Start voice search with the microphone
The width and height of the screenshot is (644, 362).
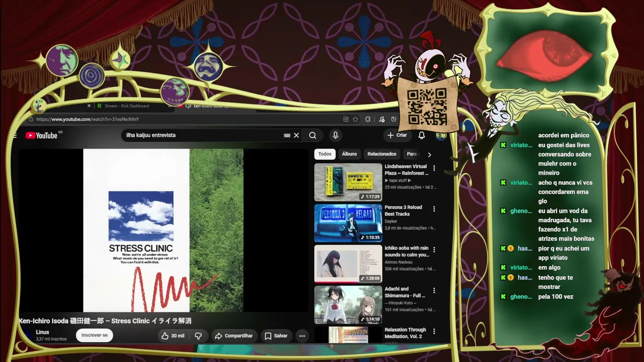(335, 135)
